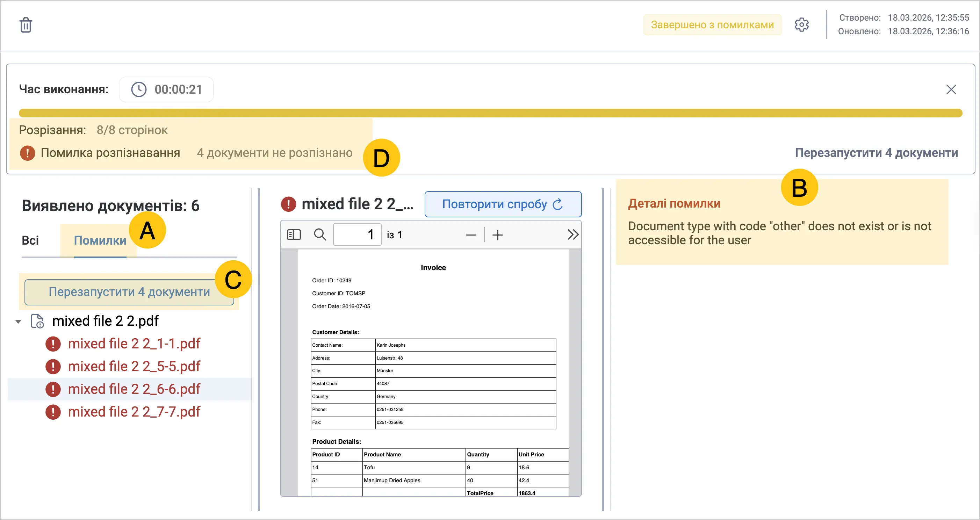980x520 pixels.
Task: Click error icon beside mixed file 2 2_7-7.pdf
Action: tap(53, 412)
